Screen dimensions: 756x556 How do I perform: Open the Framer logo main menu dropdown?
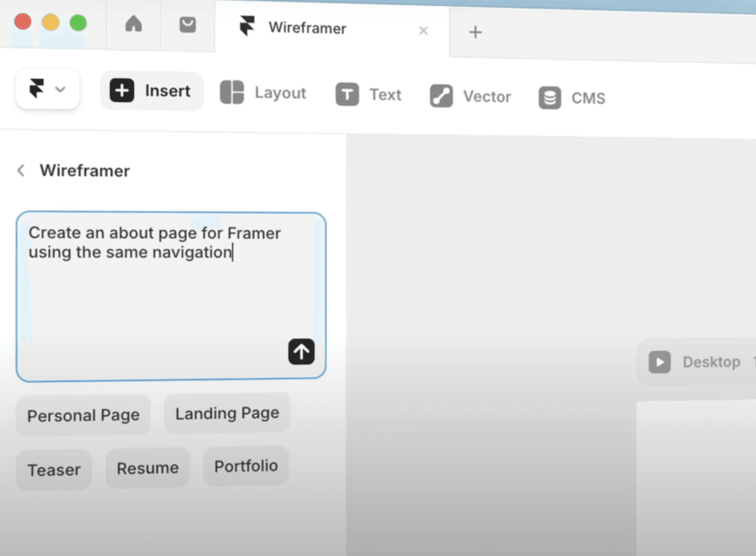click(x=48, y=89)
